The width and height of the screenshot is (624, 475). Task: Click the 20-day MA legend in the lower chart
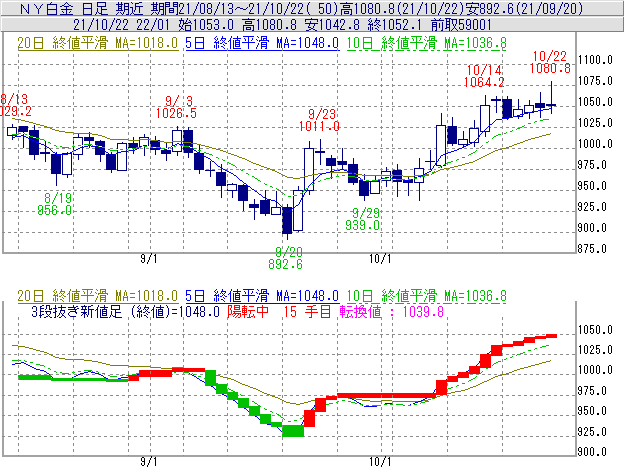coord(98,296)
